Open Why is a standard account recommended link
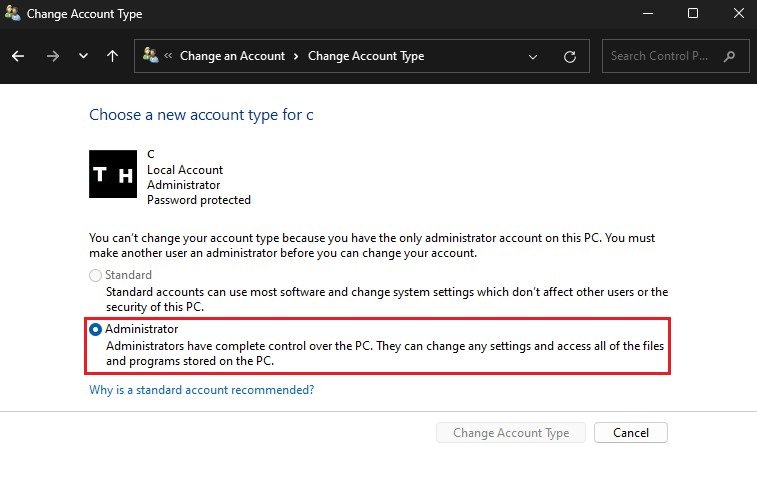The width and height of the screenshot is (757, 483). tap(201, 390)
